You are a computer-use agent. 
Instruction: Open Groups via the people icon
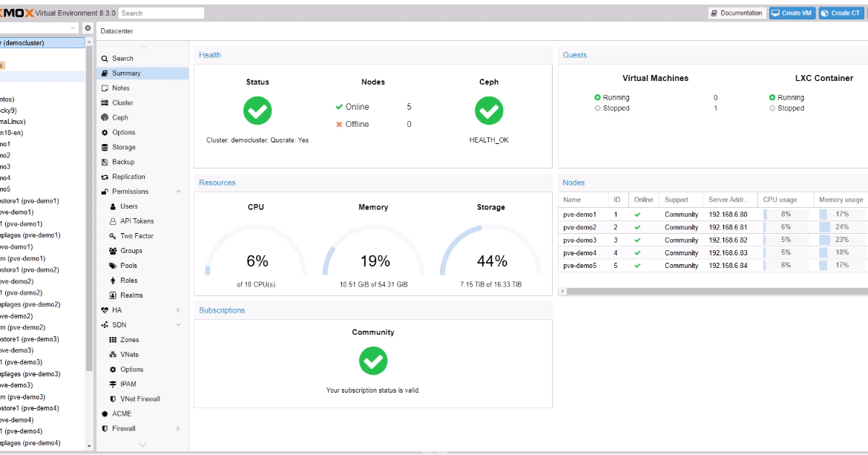113,251
